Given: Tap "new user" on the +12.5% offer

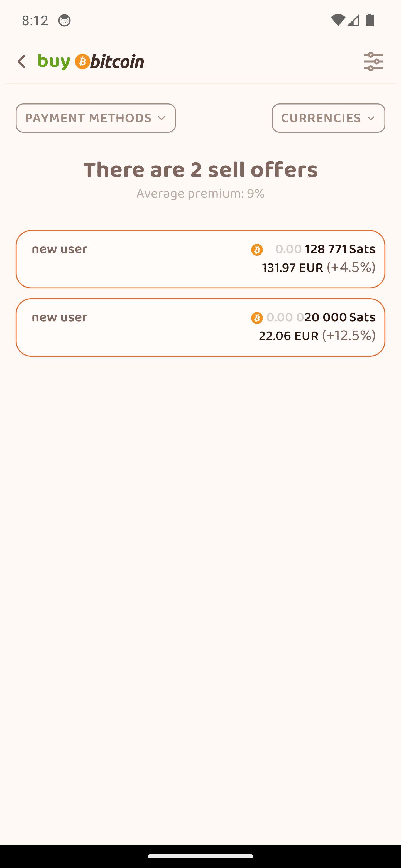Looking at the screenshot, I should (x=60, y=317).
